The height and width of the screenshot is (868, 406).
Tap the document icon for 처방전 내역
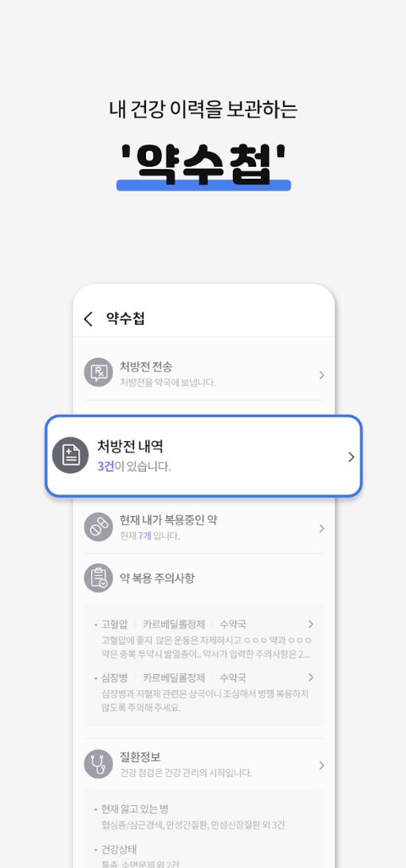click(70, 455)
